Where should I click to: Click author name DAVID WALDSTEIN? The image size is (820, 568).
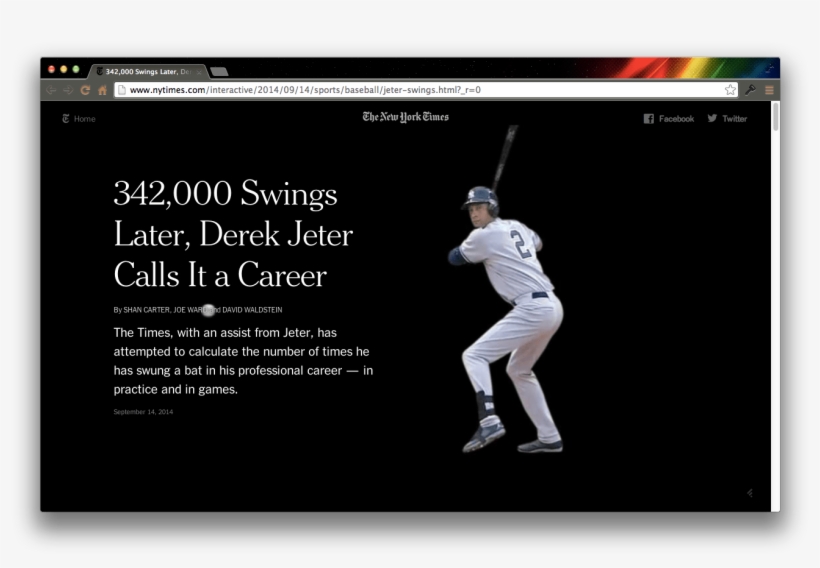coord(252,310)
